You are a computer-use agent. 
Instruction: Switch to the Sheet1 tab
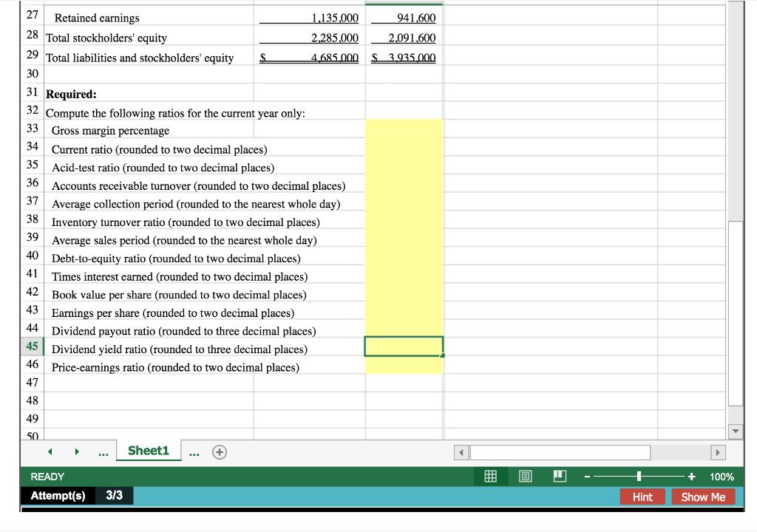click(x=148, y=451)
